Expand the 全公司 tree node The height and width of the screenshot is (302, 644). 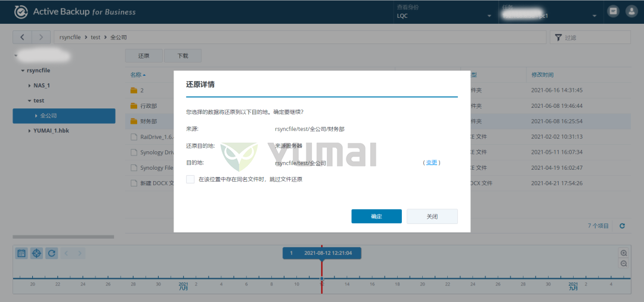[36, 116]
